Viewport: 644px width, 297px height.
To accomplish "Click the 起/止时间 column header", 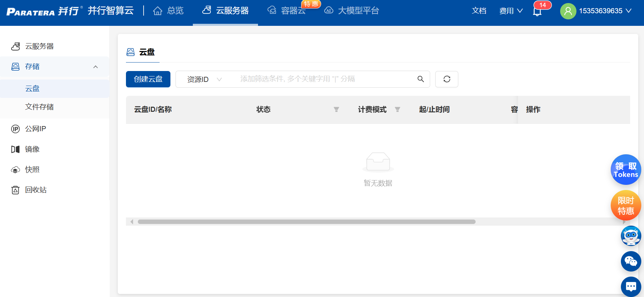I will pyautogui.click(x=434, y=109).
